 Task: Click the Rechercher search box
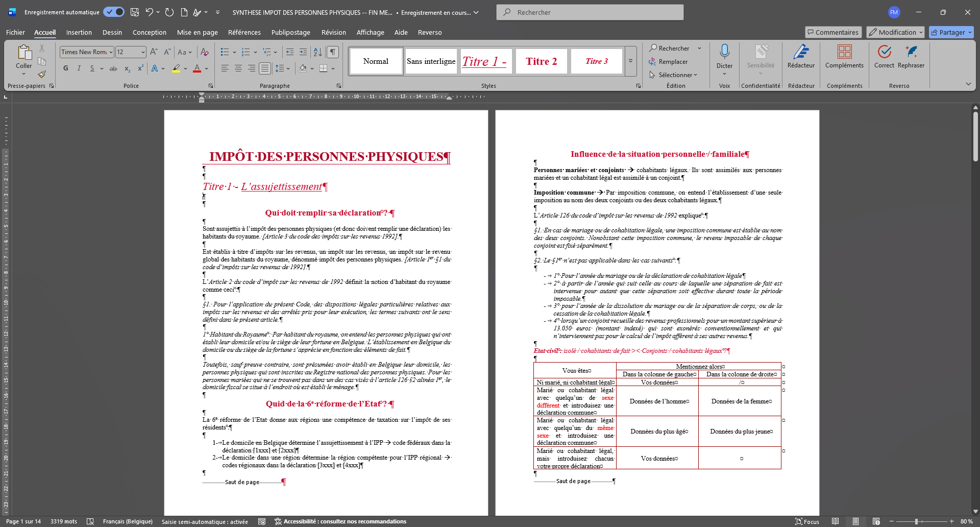pos(590,12)
